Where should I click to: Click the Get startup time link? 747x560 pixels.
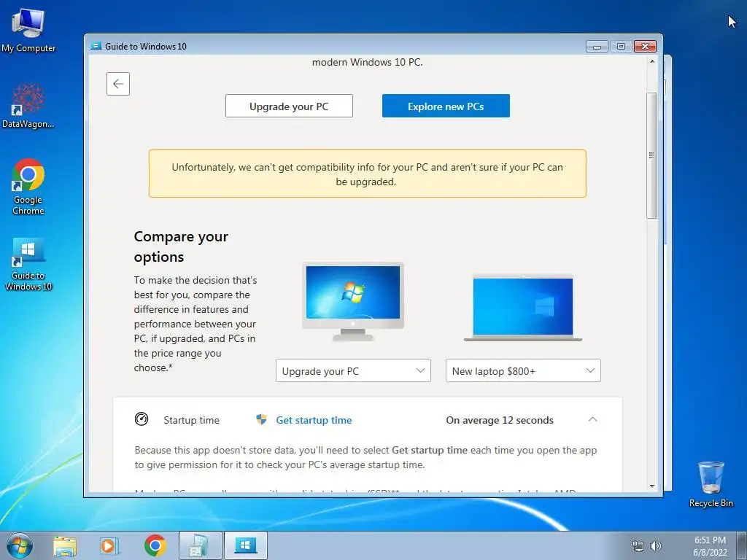pos(314,420)
